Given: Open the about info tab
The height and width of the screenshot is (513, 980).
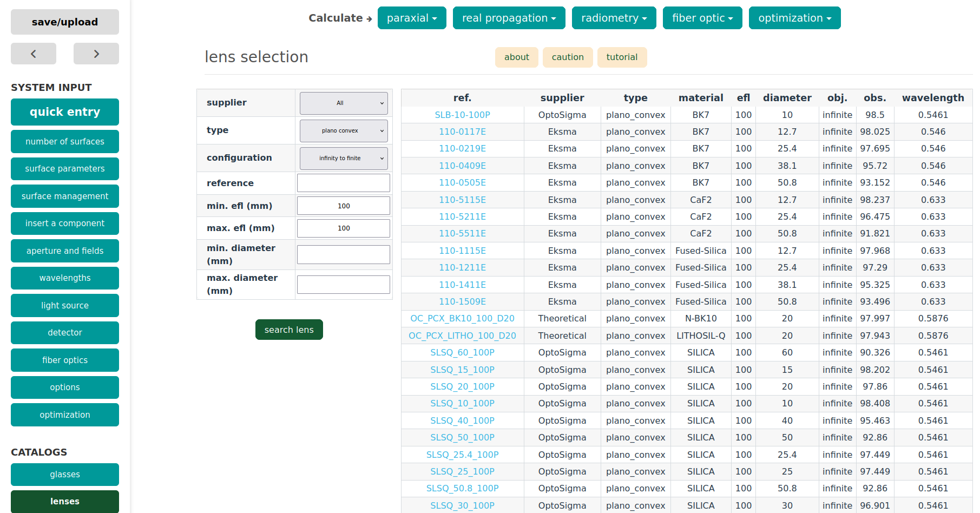Looking at the screenshot, I should (516, 57).
